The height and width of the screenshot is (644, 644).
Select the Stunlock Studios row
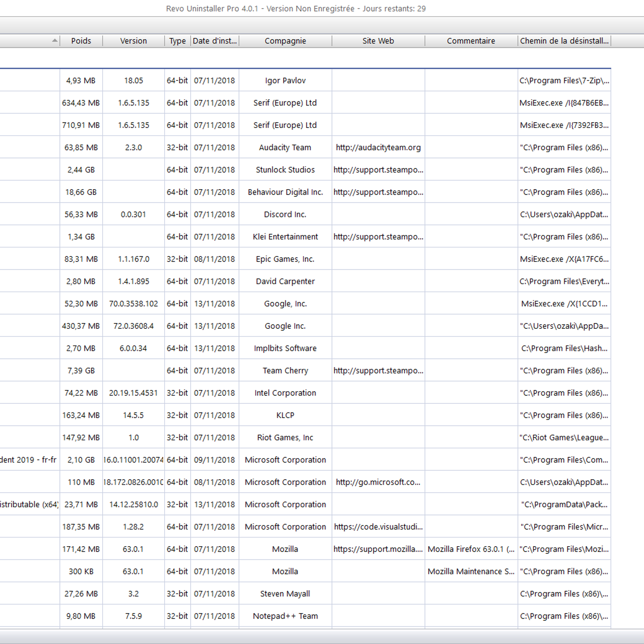(305, 170)
